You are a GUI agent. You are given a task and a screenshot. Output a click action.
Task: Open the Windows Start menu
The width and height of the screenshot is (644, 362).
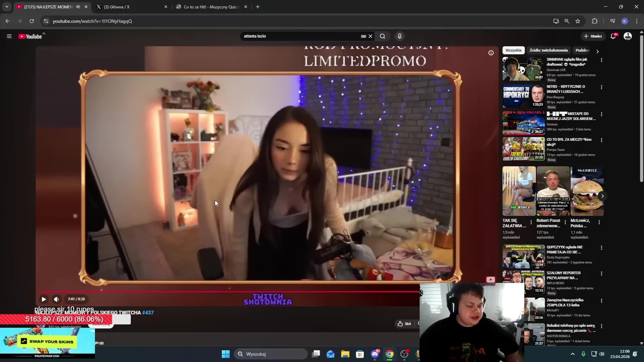(225, 354)
